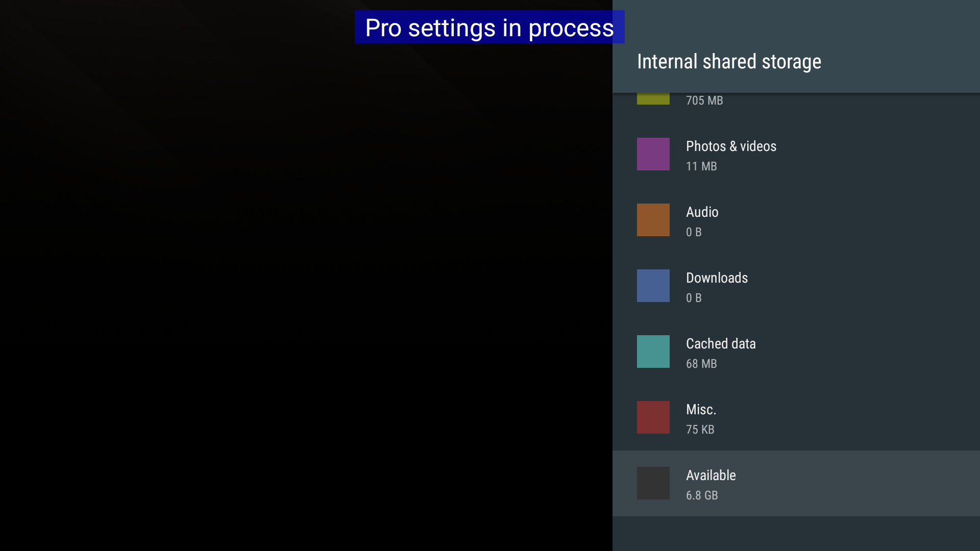Click the orange Audio color swatch
980x551 pixels.
click(653, 220)
